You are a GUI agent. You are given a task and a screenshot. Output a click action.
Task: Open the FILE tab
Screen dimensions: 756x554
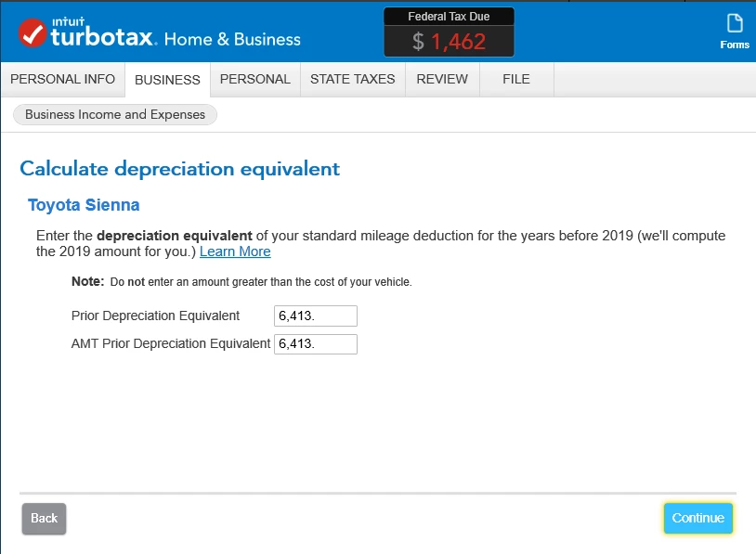(516, 79)
